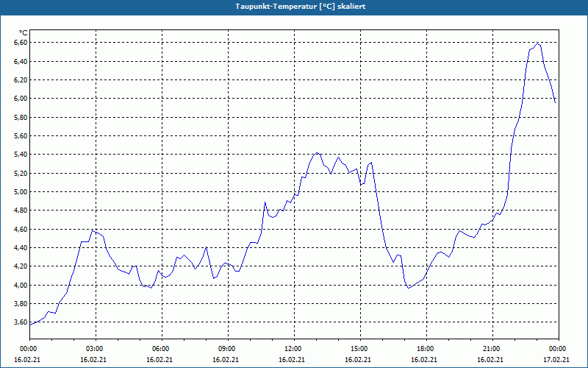The width and height of the screenshot is (588, 368).
Task: Click the 21:00 time label
Action: click(x=492, y=349)
